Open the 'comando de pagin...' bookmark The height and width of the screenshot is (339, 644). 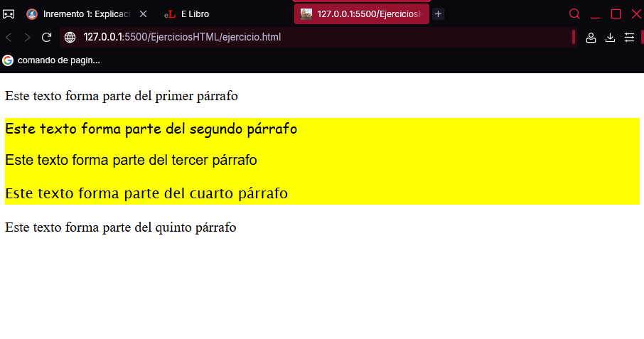tap(51, 60)
